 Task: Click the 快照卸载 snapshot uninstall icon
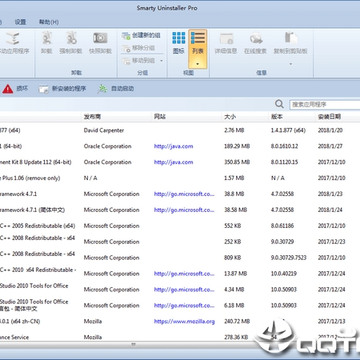coord(100,38)
